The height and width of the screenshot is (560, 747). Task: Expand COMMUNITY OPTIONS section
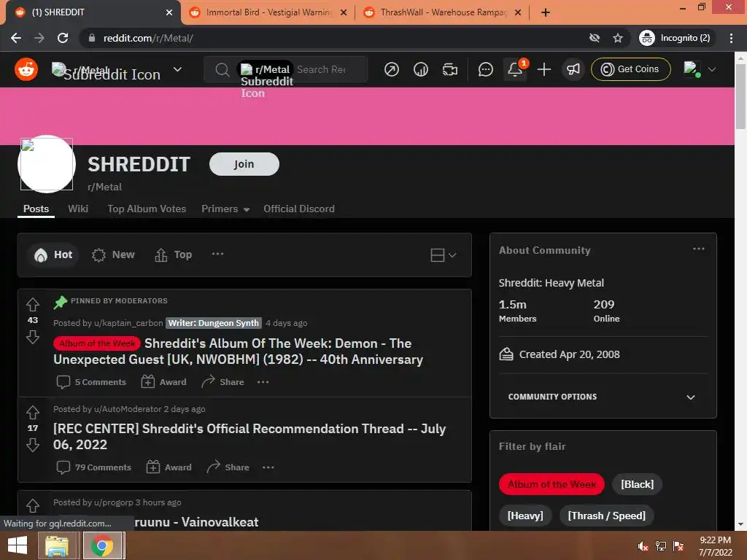pyautogui.click(x=603, y=397)
